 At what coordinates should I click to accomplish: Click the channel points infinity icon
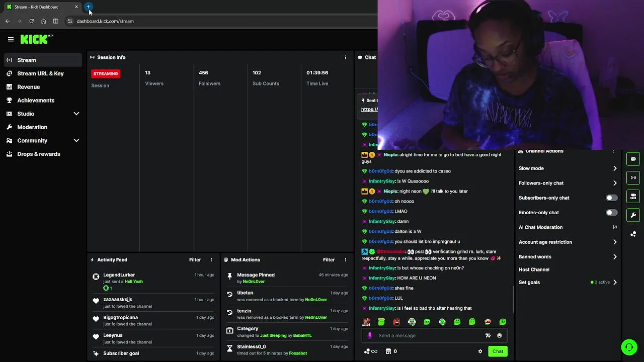pos(371,351)
